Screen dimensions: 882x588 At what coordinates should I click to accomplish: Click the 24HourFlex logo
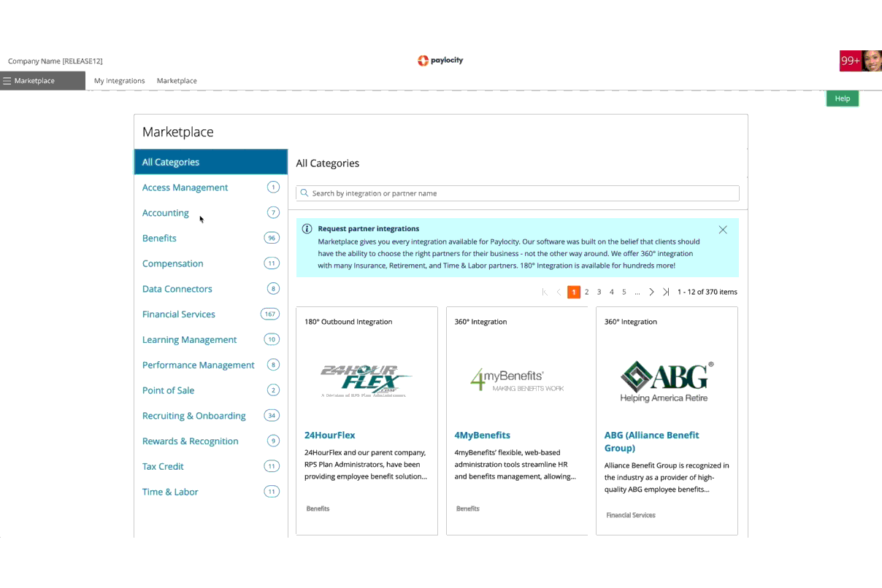(367, 380)
